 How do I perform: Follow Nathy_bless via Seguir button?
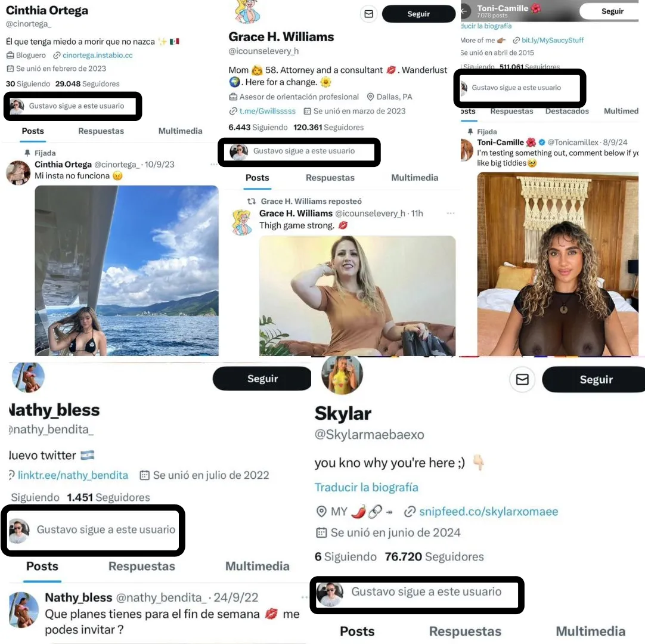point(262,378)
